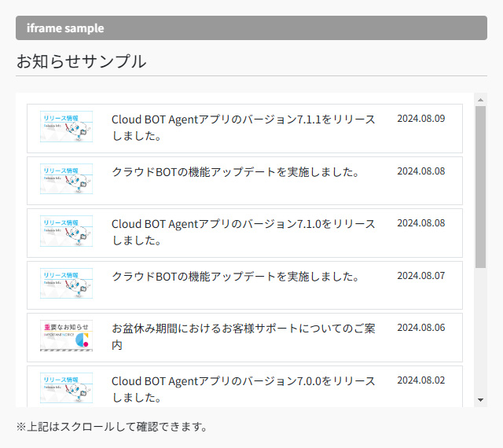The height and width of the screenshot is (448, 503).
Task: Click the iframe sample header bar
Action: coord(251,28)
